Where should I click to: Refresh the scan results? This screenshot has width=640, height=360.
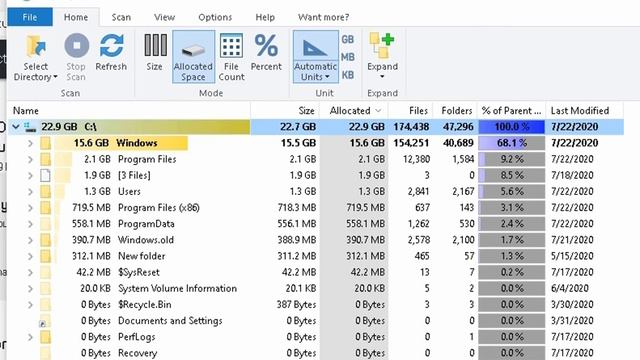[111, 53]
